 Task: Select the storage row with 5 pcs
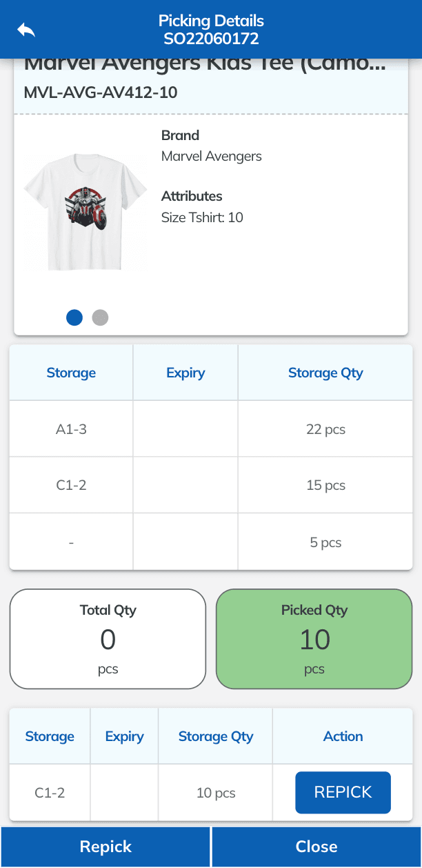(x=211, y=542)
